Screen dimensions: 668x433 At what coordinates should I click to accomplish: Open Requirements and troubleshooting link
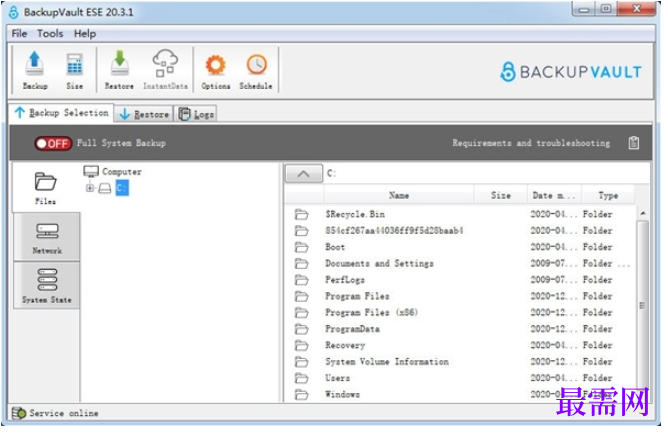[x=531, y=143]
